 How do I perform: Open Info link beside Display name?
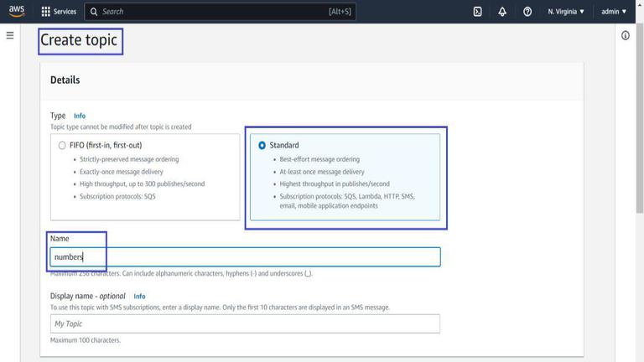(x=139, y=297)
